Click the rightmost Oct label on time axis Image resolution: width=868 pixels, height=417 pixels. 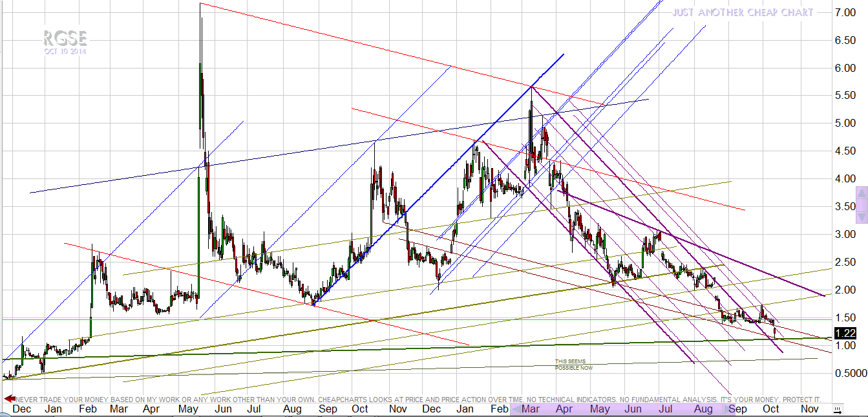(771, 409)
